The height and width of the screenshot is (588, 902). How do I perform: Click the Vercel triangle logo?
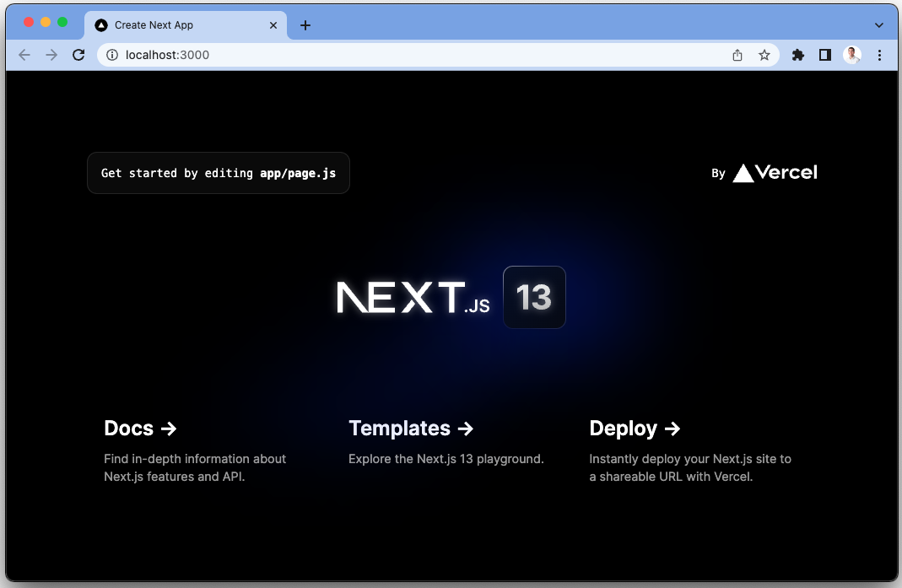click(x=743, y=172)
